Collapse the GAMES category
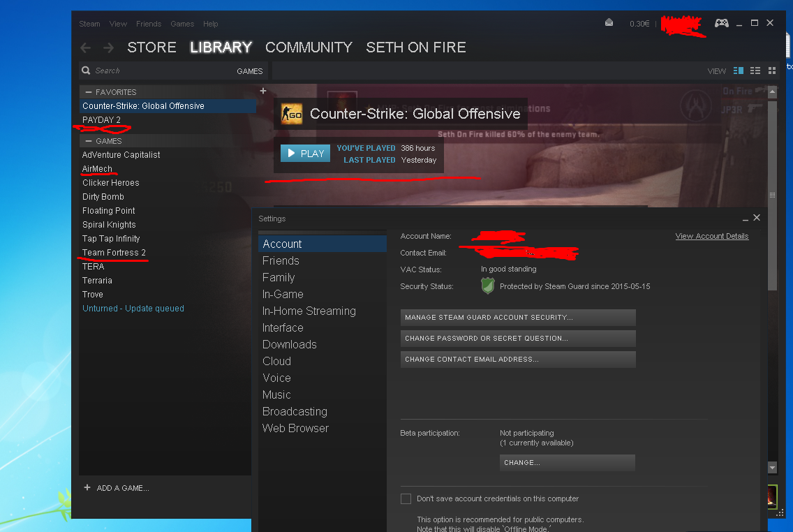Viewport: 793px width, 532px height. (89, 141)
